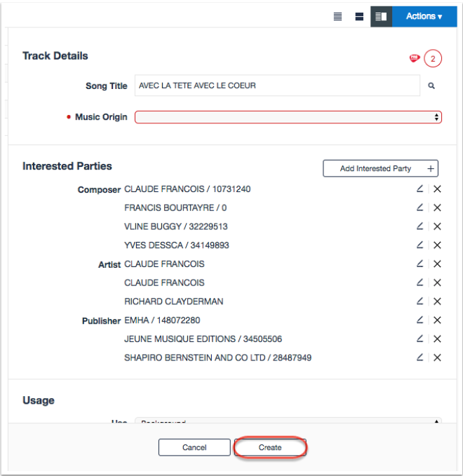The height and width of the screenshot is (476, 463).
Task: Switch to compact list view icon
Action: pos(337,16)
